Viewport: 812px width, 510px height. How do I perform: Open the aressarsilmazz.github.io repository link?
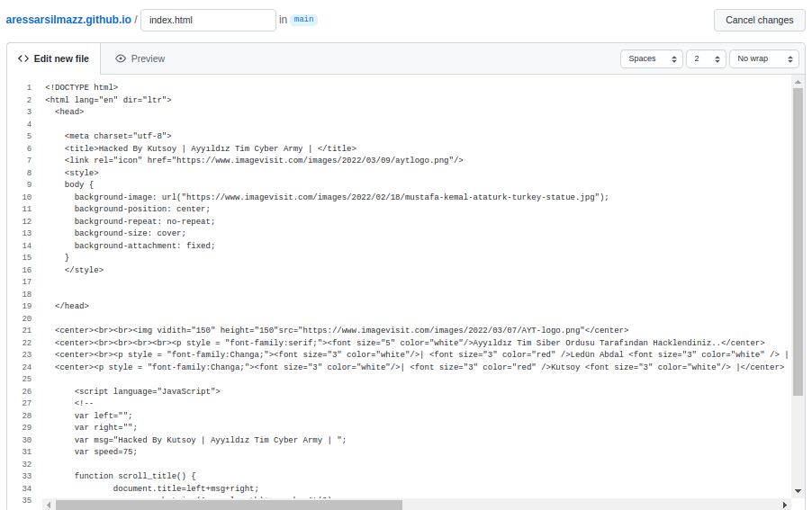[68, 20]
